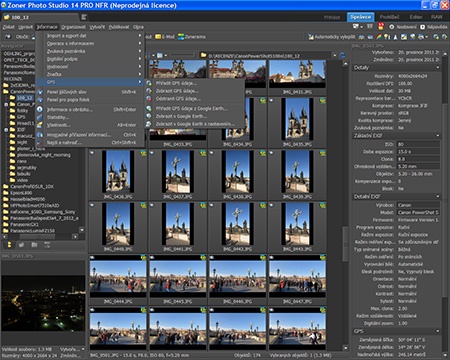Screen dimensions: 450x360
Task: Click the Zonerama toolbar icon
Action: 181,37
